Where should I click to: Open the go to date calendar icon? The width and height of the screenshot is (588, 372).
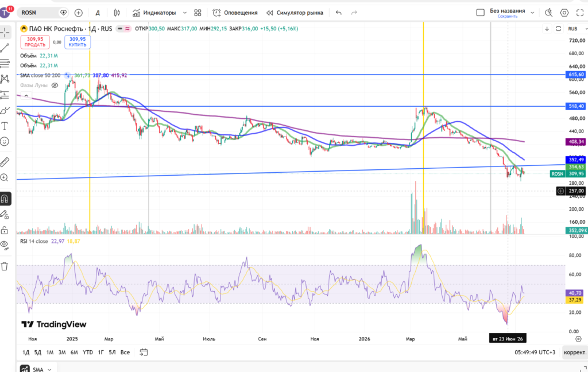[144, 352]
